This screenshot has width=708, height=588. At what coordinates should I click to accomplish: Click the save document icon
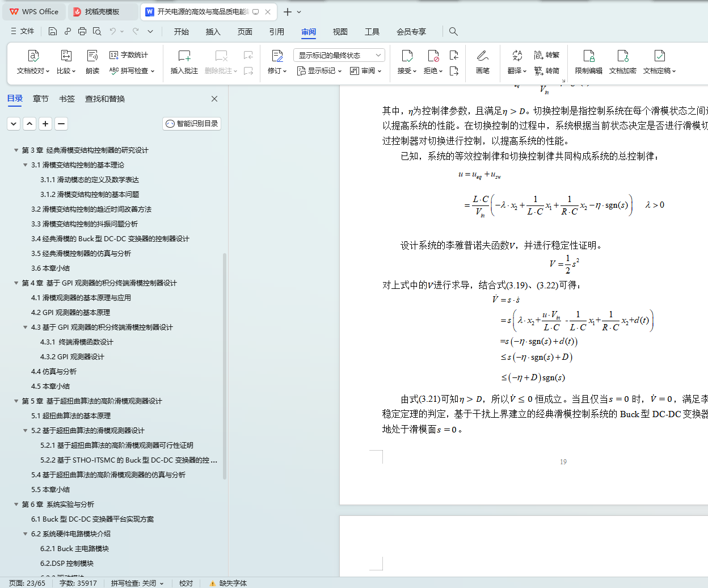[53, 31]
